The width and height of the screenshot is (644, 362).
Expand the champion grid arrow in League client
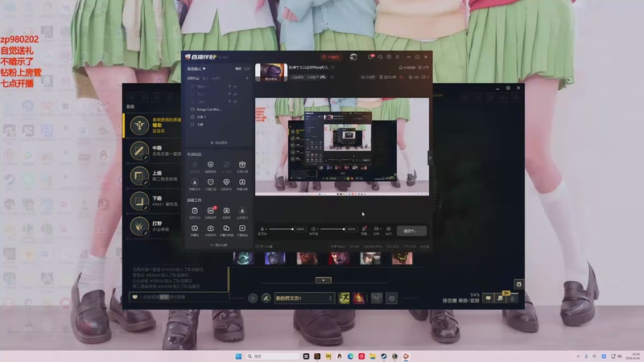coord(324,280)
